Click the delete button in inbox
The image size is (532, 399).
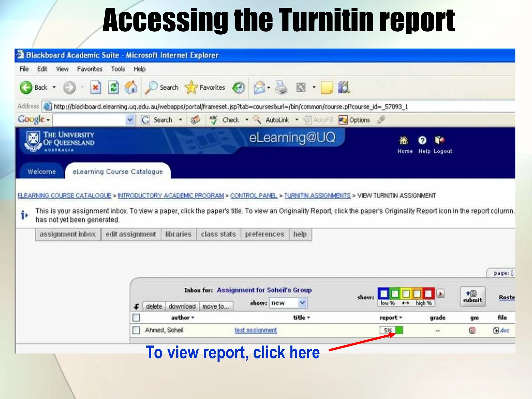coord(154,306)
